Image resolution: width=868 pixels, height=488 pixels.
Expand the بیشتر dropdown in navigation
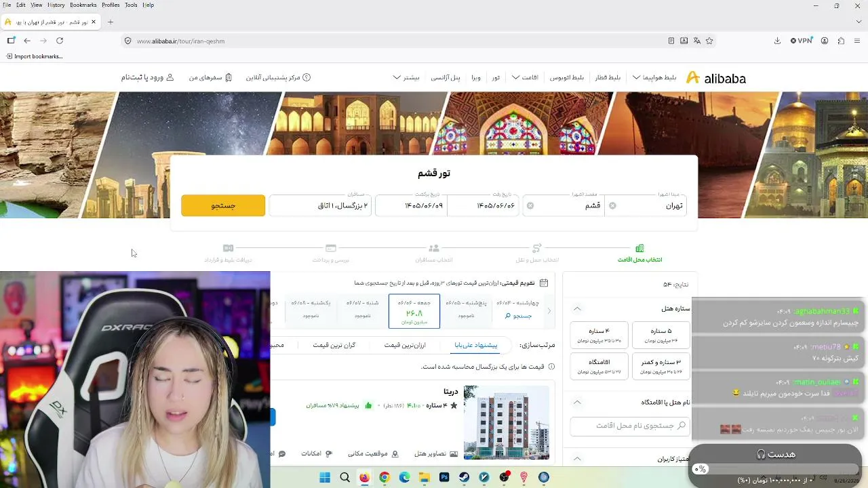click(406, 78)
